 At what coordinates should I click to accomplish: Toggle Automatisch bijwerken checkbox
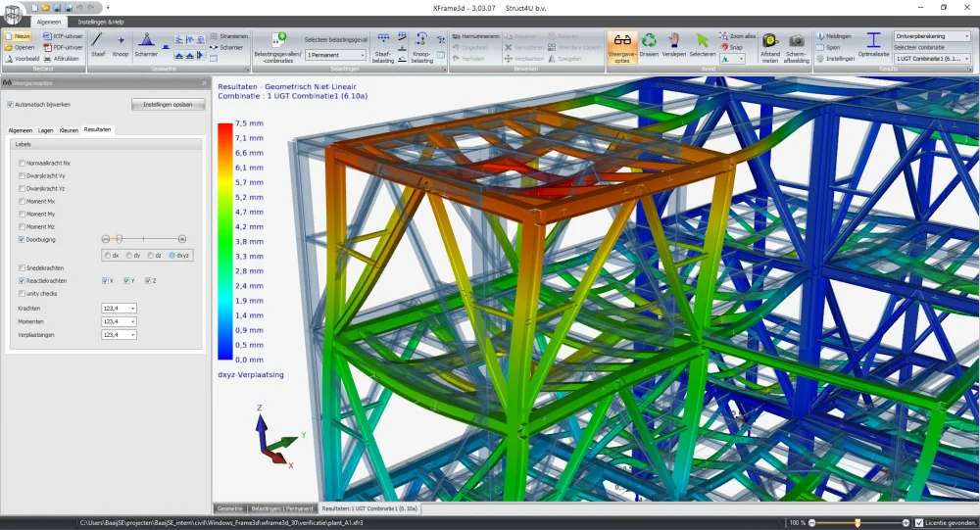click(10, 105)
